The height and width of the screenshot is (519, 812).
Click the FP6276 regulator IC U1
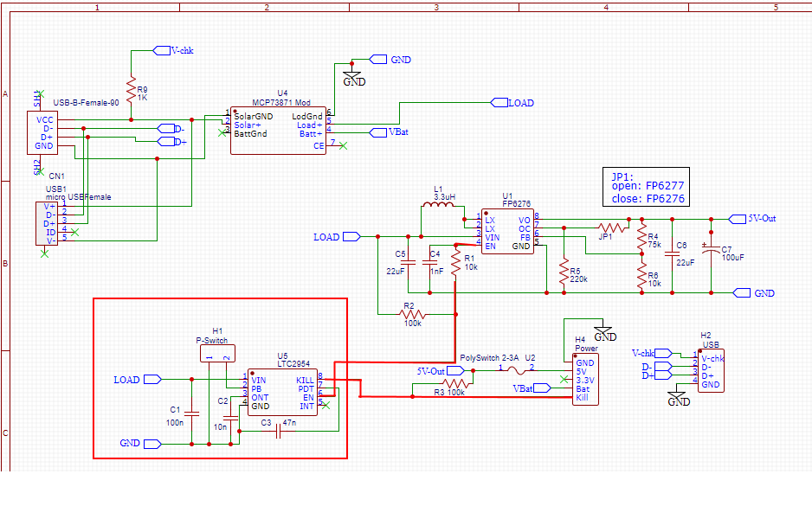click(x=508, y=232)
